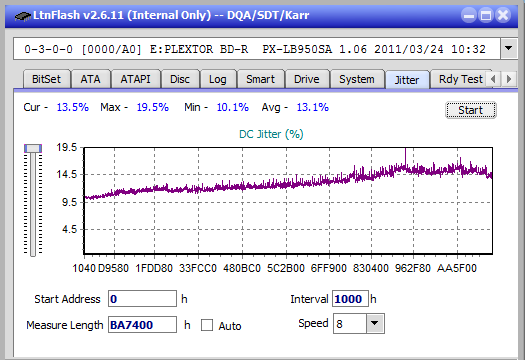The image size is (525, 360).
Task: Open the ATAPI tab
Action: pos(136,79)
